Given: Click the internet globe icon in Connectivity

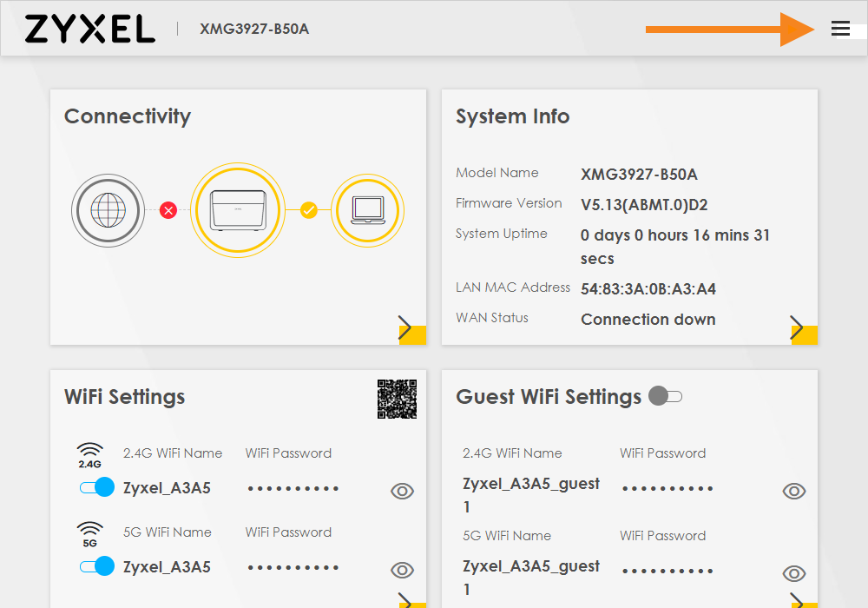Looking at the screenshot, I should [x=108, y=210].
